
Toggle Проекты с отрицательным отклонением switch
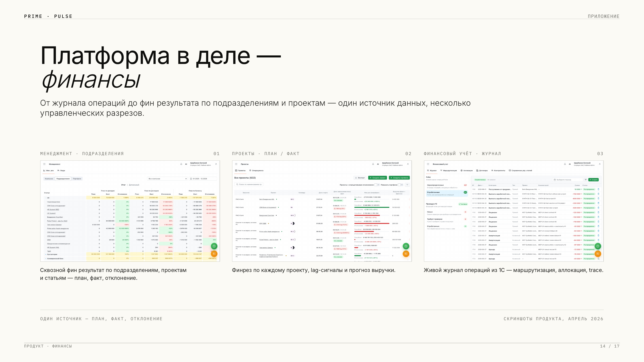pyautogui.click(x=377, y=185)
